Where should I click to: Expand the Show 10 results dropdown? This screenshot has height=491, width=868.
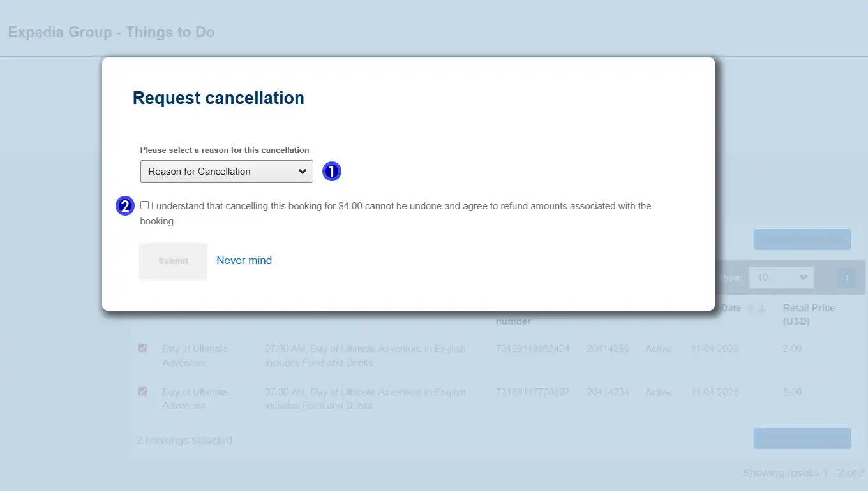coord(781,277)
